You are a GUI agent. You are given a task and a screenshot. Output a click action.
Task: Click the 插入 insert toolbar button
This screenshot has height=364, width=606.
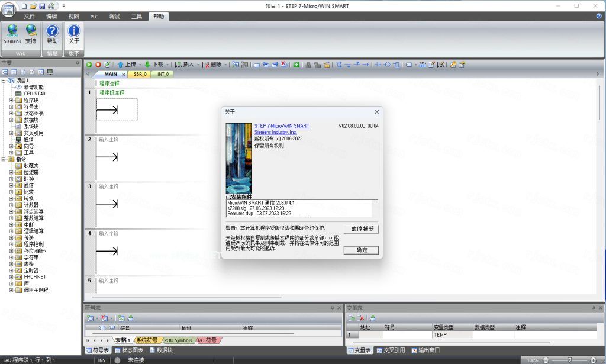(184, 65)
